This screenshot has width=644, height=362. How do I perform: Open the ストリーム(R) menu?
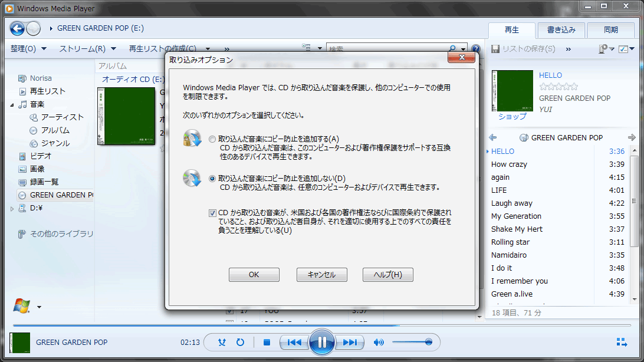87,49
